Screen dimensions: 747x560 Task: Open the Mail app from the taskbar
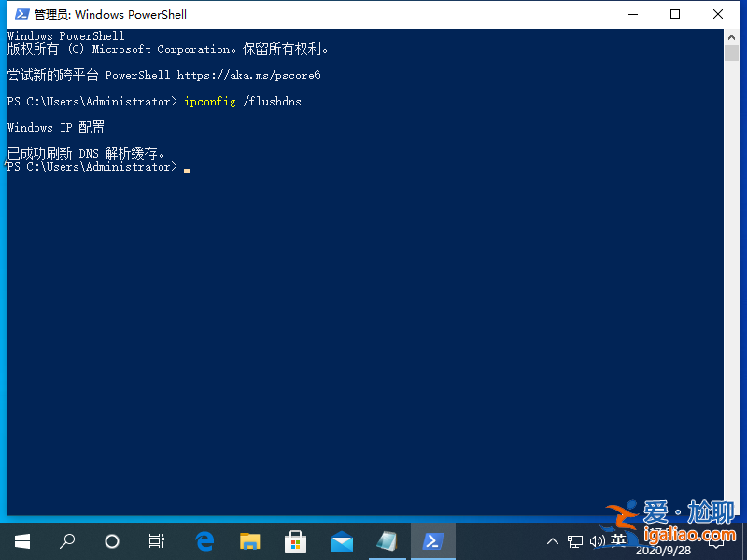341,541
